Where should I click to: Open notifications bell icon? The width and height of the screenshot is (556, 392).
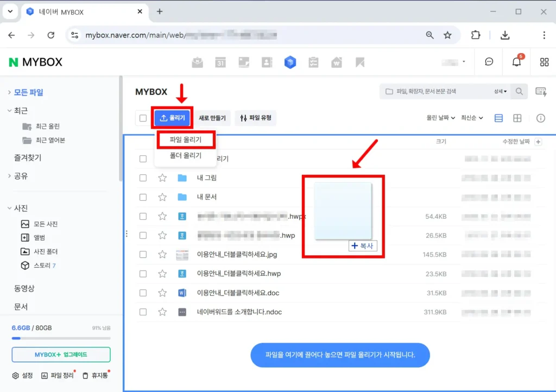(x=517, y=62)
